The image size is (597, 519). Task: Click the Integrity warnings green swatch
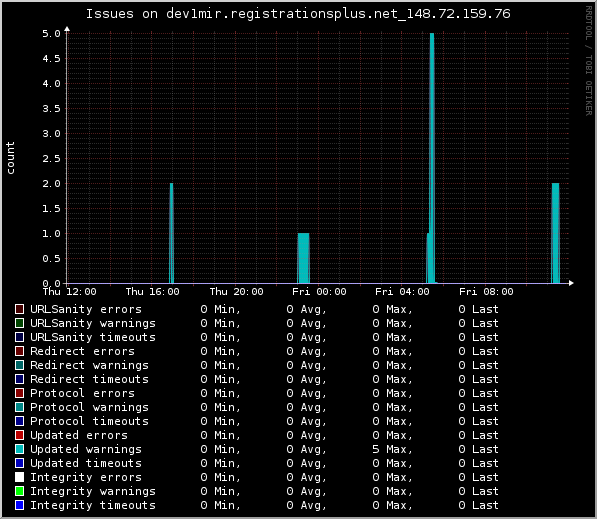pyautogui.click(x=19, y=491)
